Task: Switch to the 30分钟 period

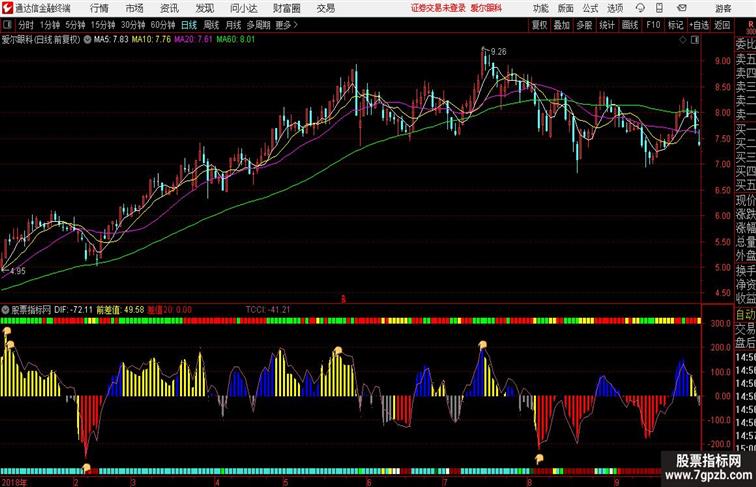Action: [x=133, y=25]
